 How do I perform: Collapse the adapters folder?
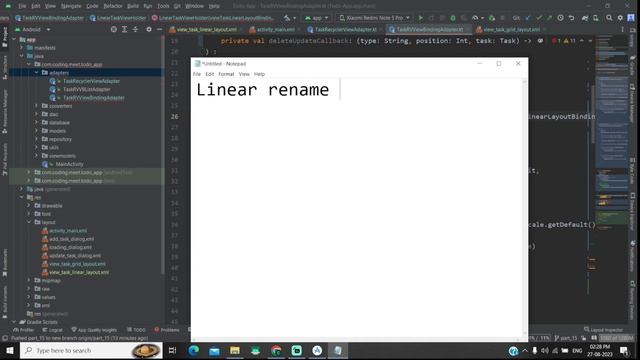point(36,73)
